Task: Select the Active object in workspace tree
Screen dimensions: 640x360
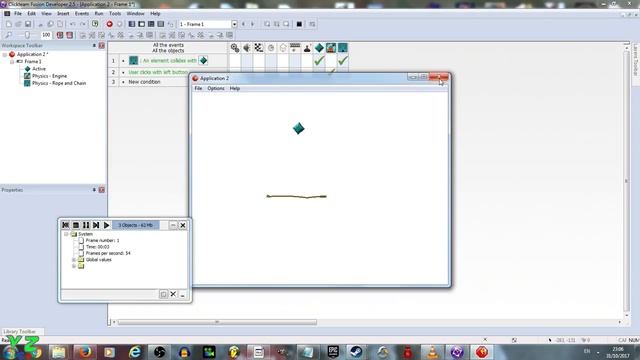Action: tap(39, 69)
